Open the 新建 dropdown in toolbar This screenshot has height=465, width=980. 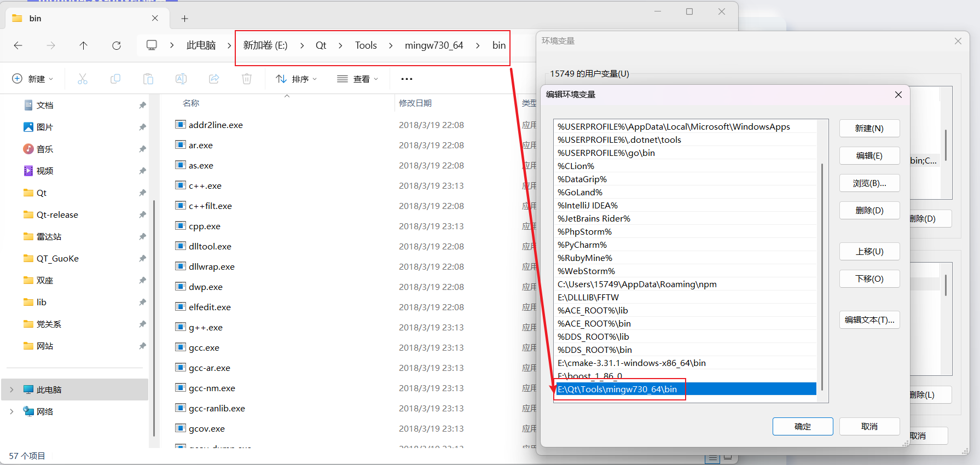[33, 79]
